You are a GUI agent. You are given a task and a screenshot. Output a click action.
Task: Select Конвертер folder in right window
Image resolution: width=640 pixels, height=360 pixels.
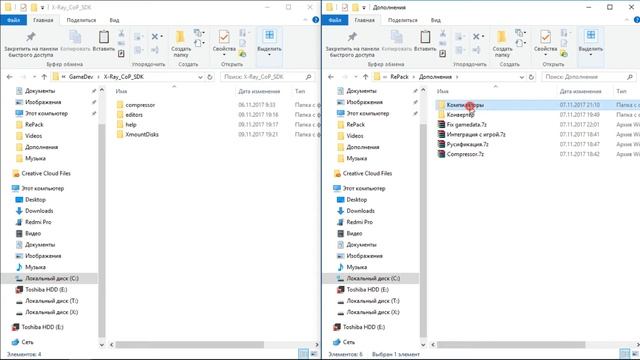point(460,115)
